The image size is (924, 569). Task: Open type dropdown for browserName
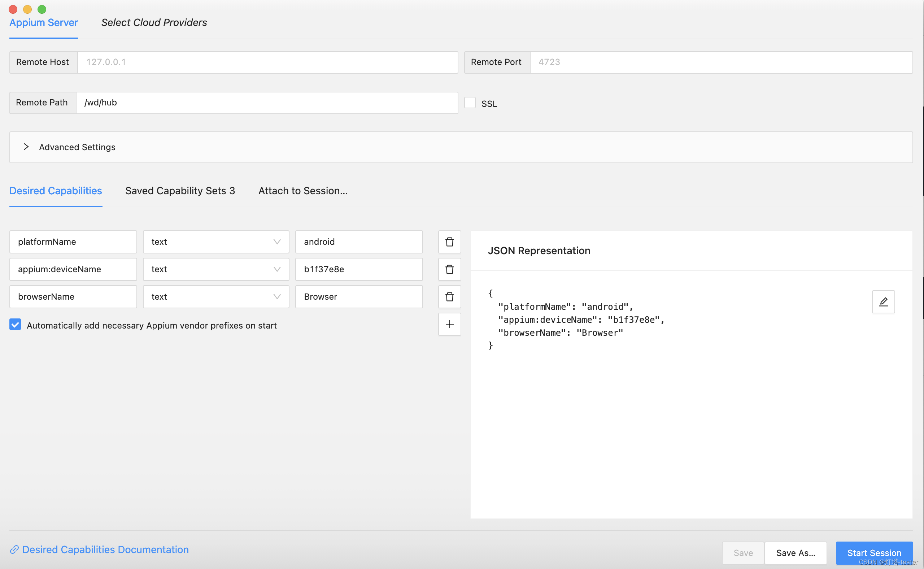[215, 296]
